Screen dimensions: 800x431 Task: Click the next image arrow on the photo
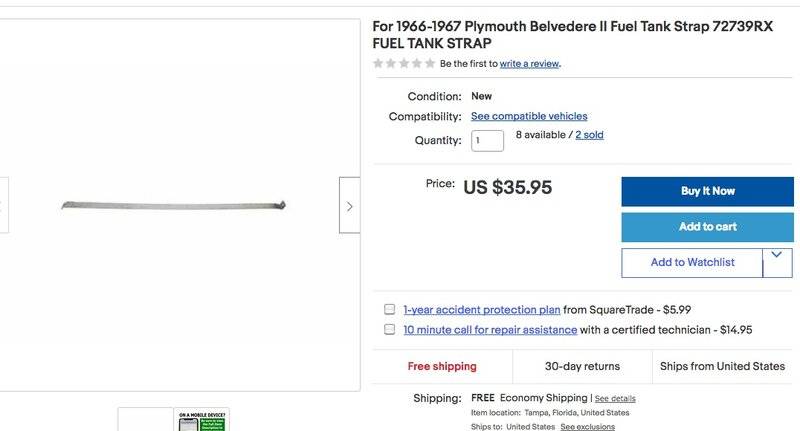[x=349, y=206]
